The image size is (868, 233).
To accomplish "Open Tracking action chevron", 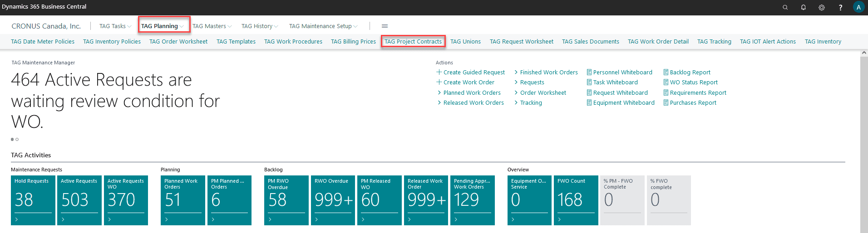I will pos(516,102).
